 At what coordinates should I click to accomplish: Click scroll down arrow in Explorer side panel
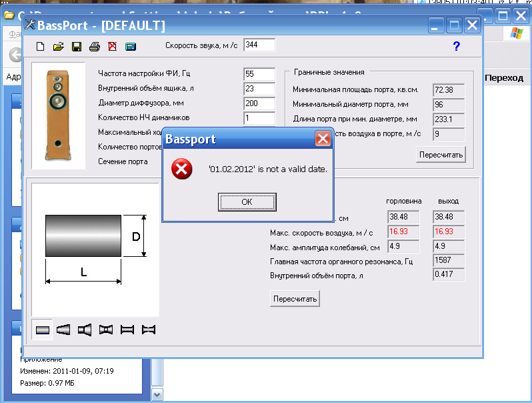157,395
